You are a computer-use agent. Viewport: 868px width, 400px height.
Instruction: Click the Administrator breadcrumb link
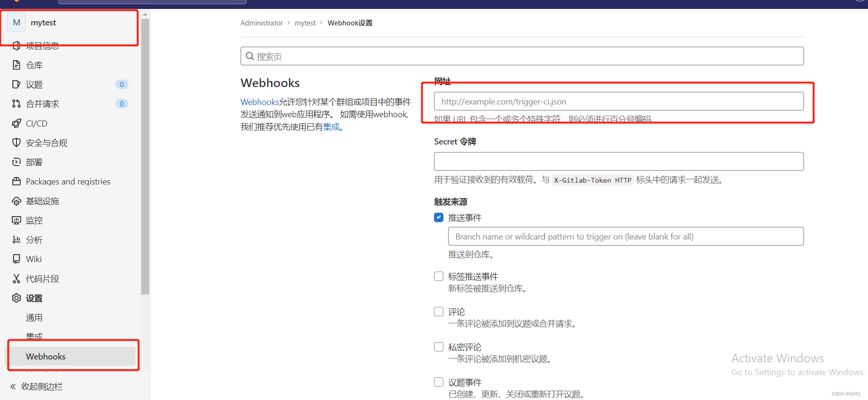click(262, 23)
